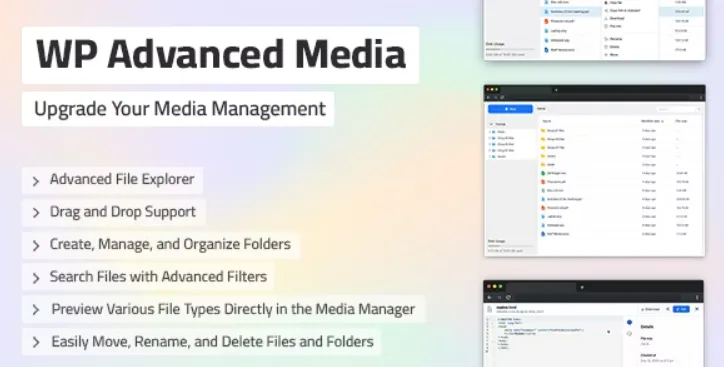Open new browser tab in bottom screenshot
The image size is (724, 367).
coord(582,287)
